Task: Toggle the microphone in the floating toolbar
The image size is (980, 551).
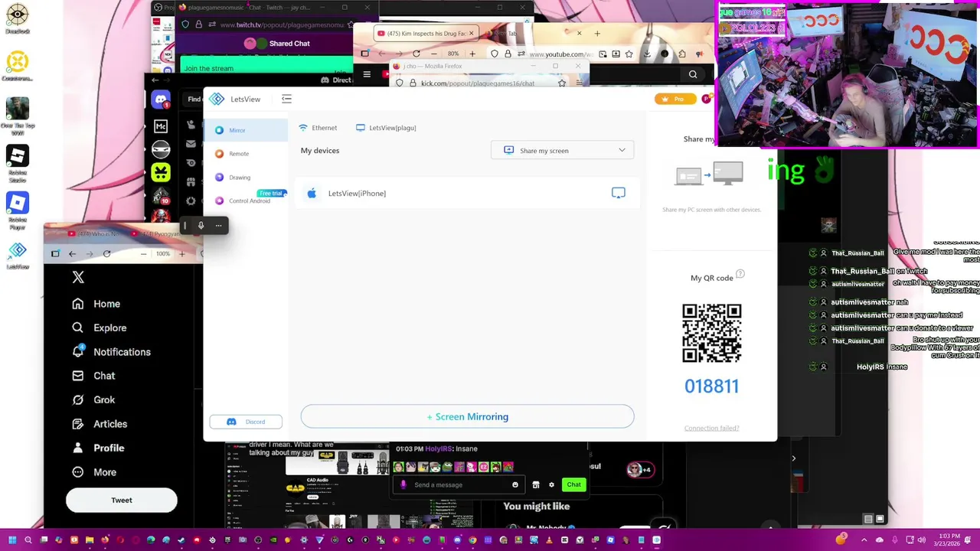Action: (201, 225)
